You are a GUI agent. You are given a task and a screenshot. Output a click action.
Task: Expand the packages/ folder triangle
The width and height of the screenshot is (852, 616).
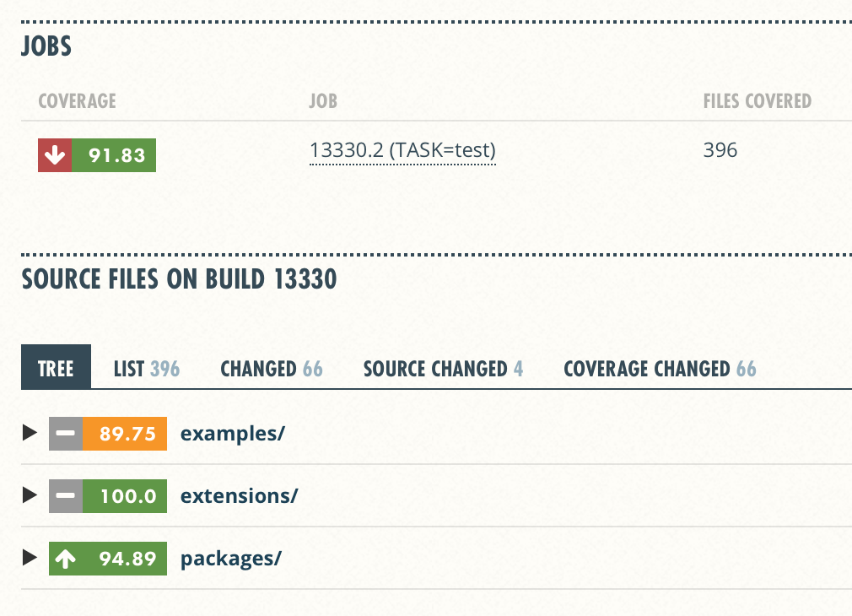(x=30, y=557)
